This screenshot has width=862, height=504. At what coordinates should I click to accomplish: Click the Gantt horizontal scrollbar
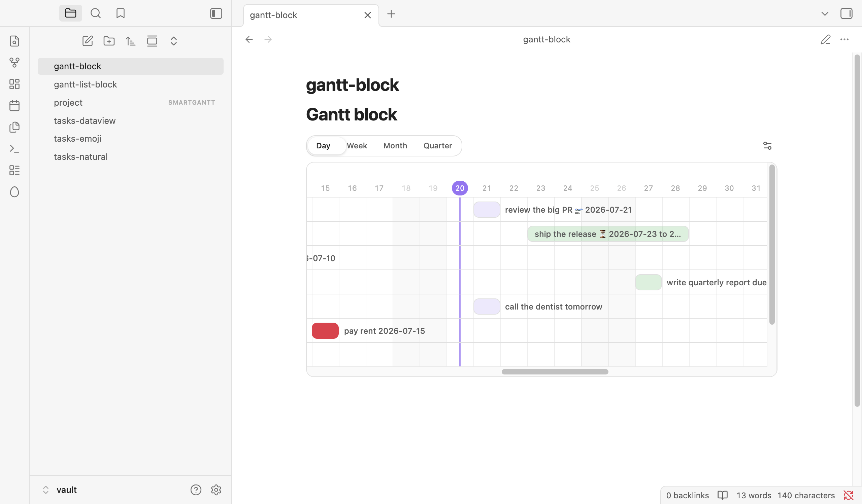pos(555,372)
